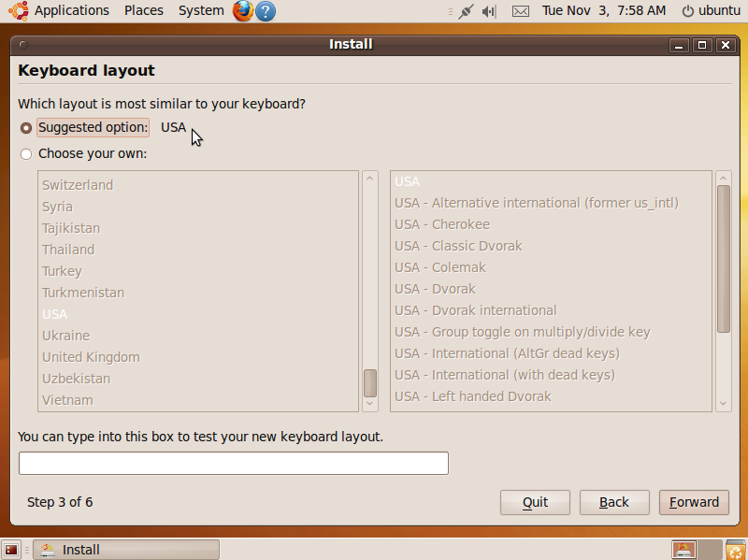Viewport: 748px width, 560px height.
Task: Select USA in the left country list
Action: (x=56, y=313)
